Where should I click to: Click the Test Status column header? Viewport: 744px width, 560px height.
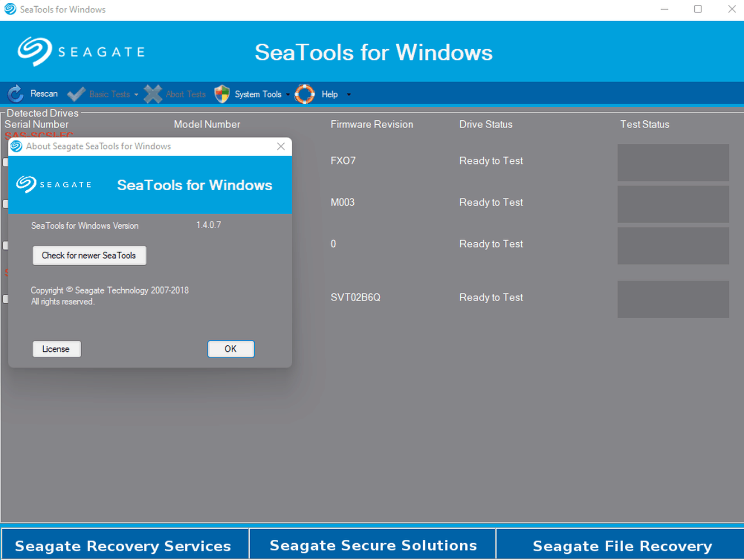644,124
